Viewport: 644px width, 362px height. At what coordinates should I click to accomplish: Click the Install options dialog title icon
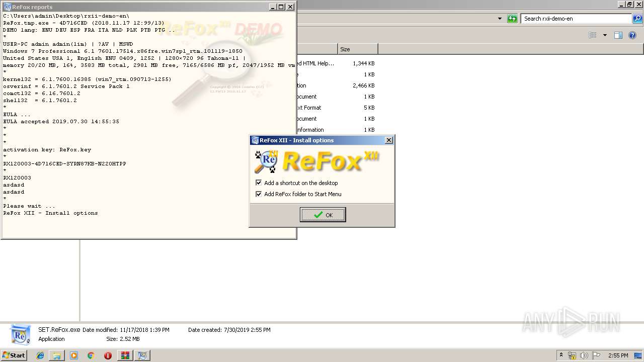point(255,140)
